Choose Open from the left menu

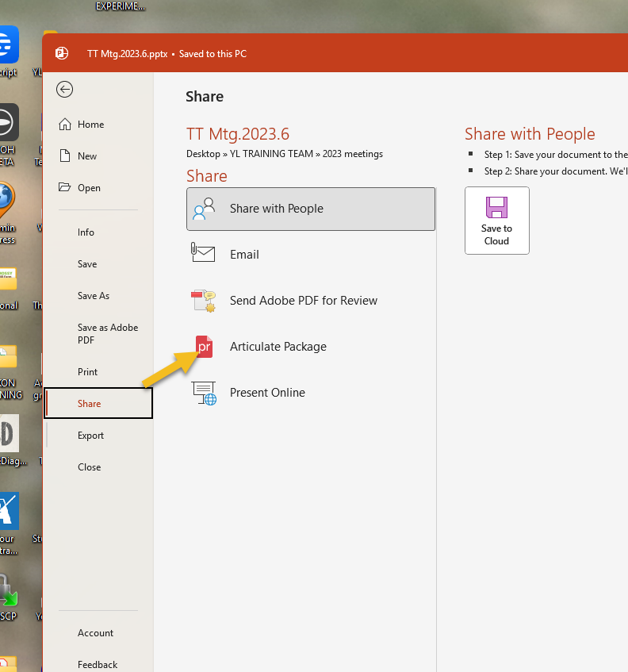pos(89,188)
